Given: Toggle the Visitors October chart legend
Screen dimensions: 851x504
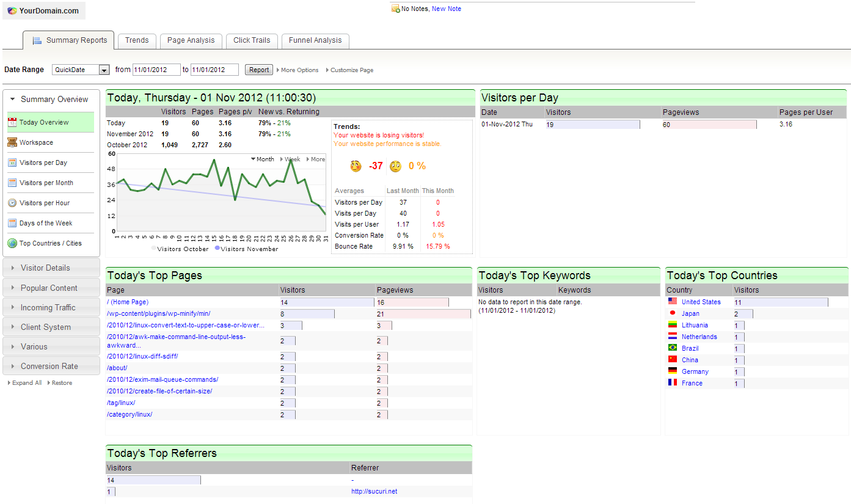Looking at the screenshot, I should click(180, 249).
